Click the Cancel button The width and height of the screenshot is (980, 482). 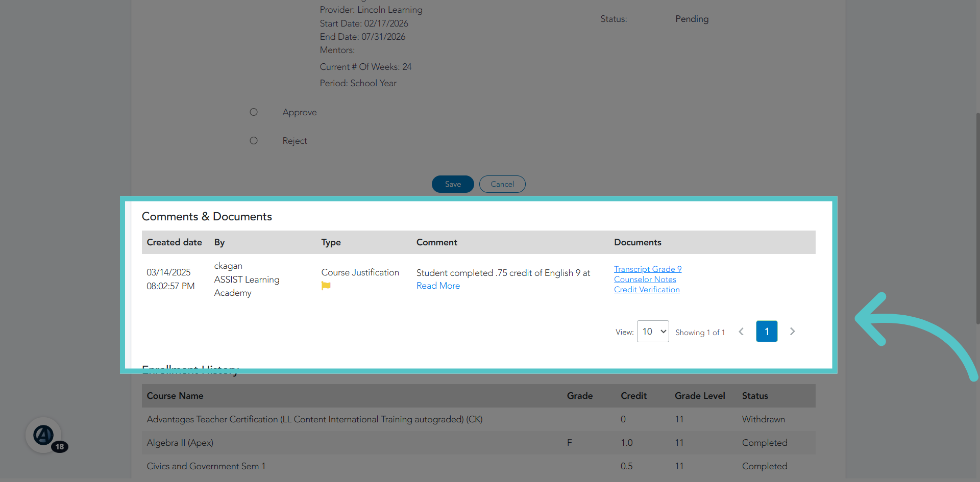pyautogui.click(x=502, y=184)
